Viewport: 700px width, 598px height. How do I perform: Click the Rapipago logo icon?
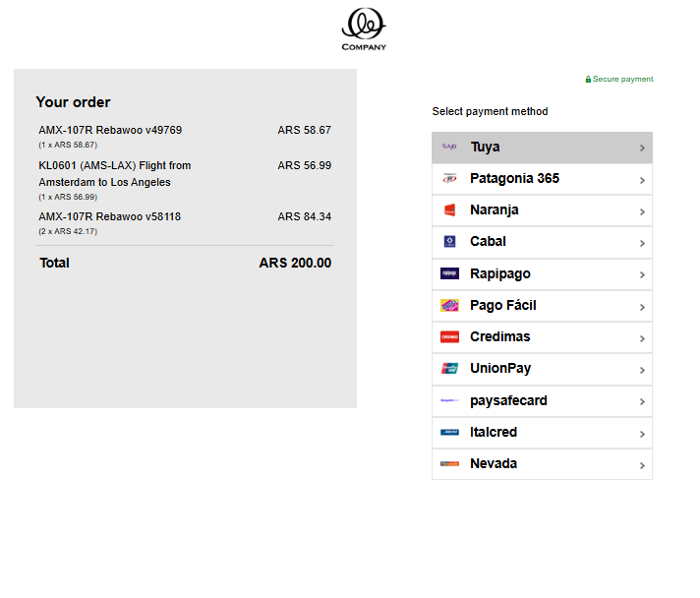point(449,273)
